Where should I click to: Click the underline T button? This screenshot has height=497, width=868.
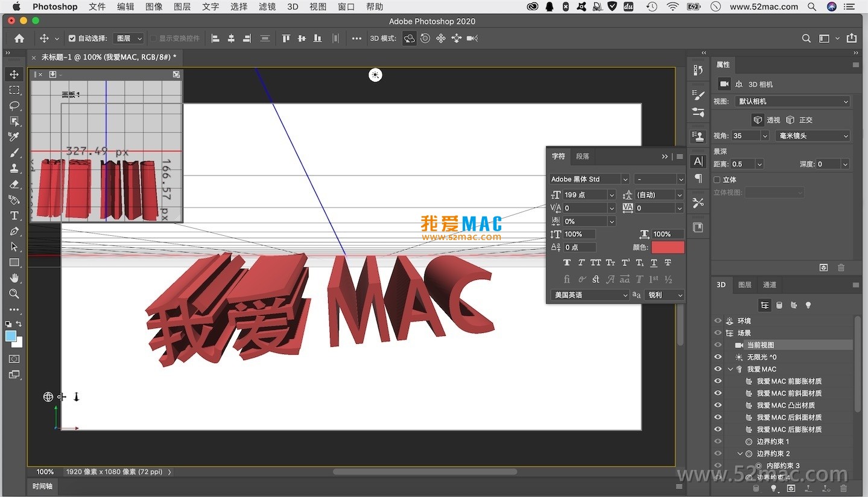653,263
